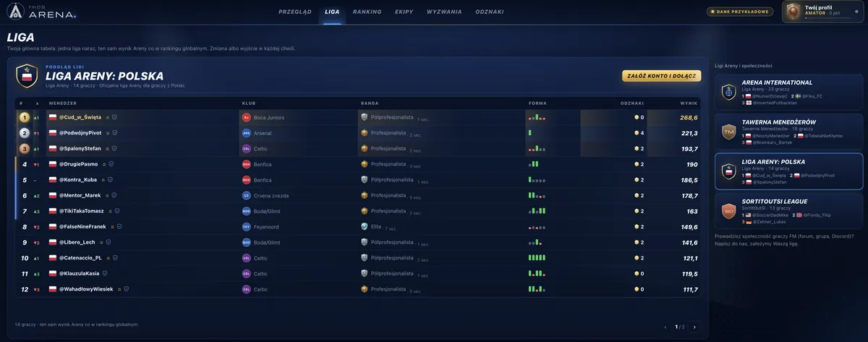The height and width of the screenshot is (342, 868).
Task: Click the @Kontra_Kuba manager name
Action: [x=77, y=179]
